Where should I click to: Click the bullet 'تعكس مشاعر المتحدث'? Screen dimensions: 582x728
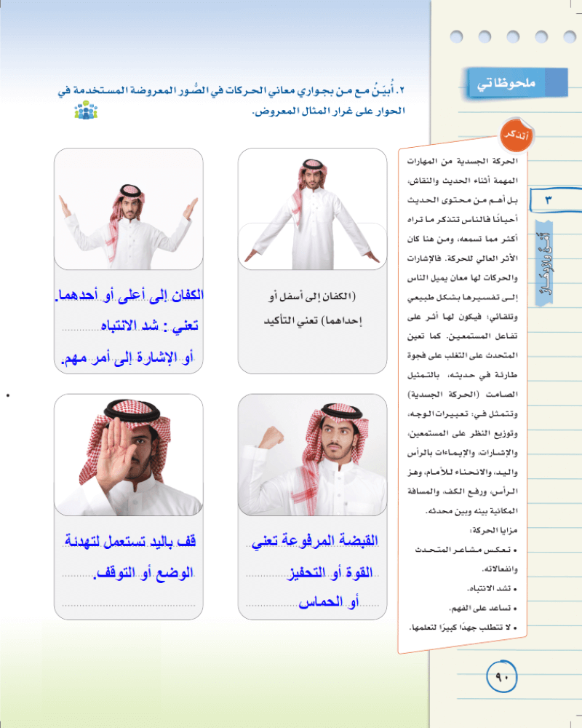(x=466, y=550)
